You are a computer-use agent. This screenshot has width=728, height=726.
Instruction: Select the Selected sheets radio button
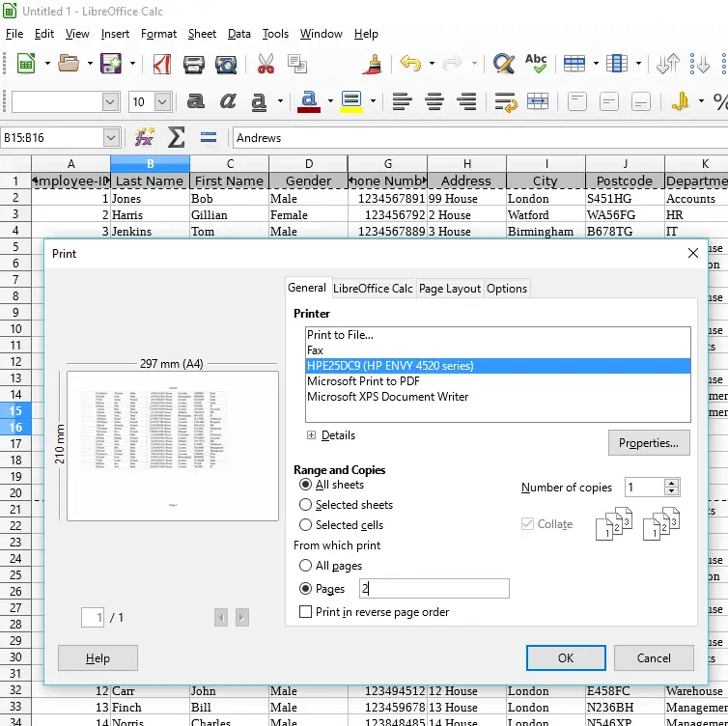(x=305, y=505)
